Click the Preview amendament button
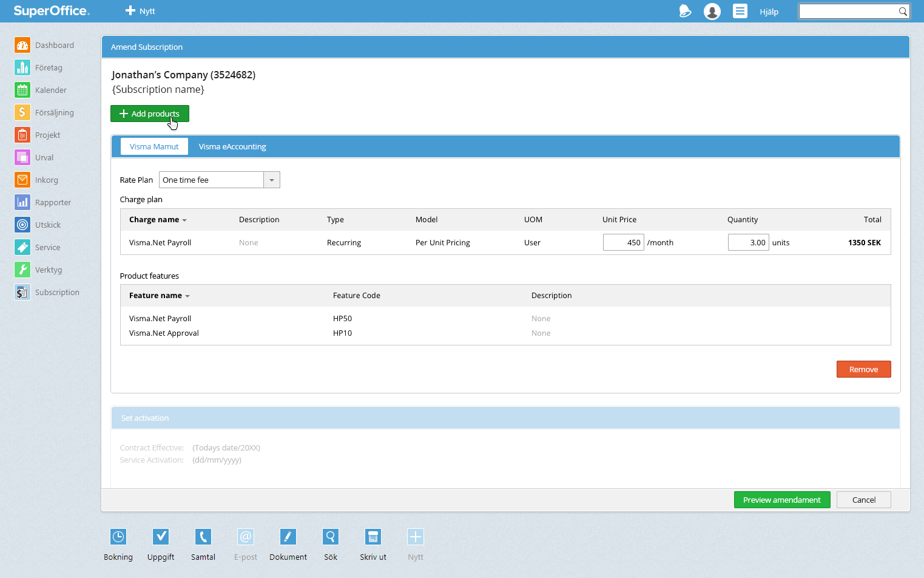 pos(782,500)
